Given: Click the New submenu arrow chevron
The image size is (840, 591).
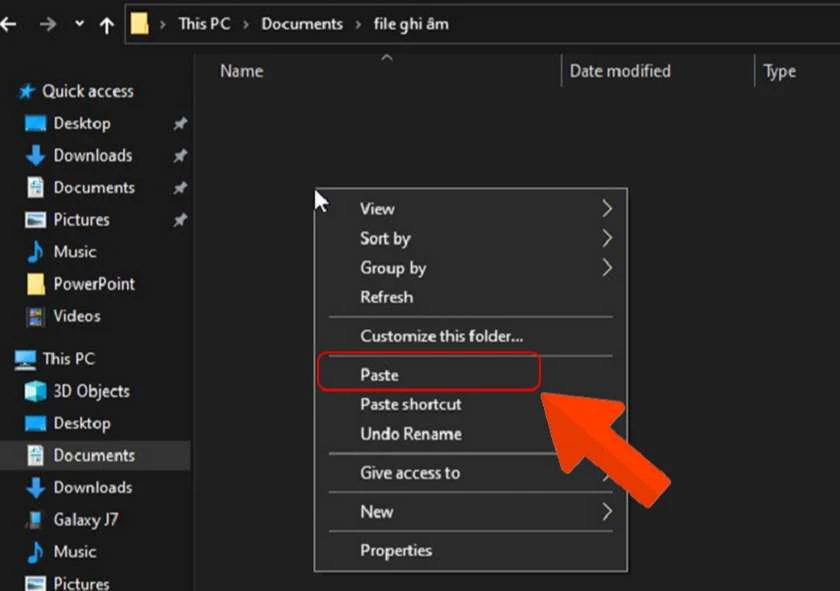Looking at the screenshot, I should pos(606,512).
